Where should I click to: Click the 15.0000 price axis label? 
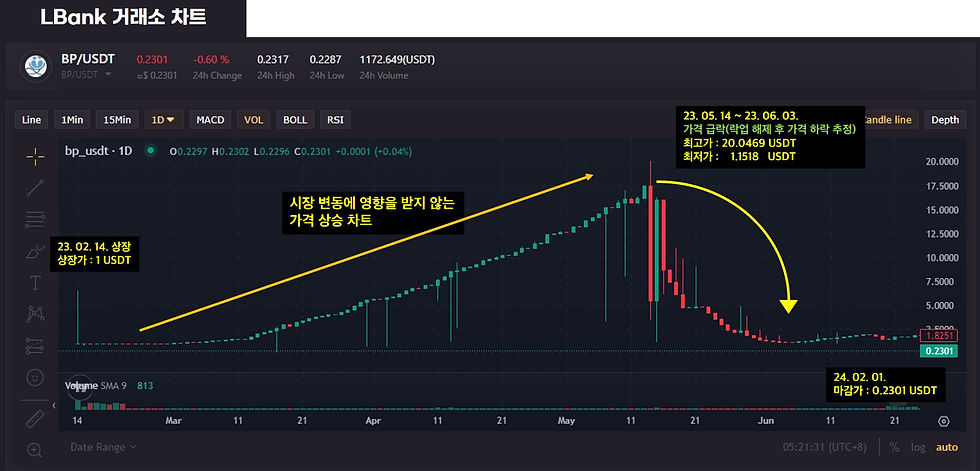click(941, 209)
